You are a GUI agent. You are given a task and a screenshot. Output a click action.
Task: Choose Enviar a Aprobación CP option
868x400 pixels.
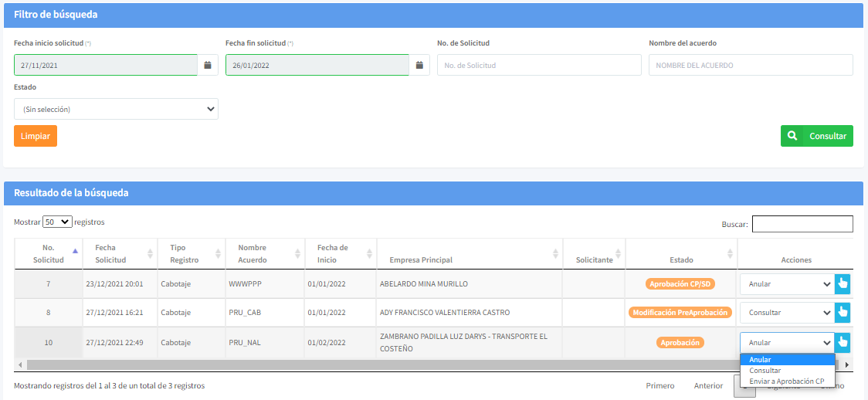[x=786, y=381]
